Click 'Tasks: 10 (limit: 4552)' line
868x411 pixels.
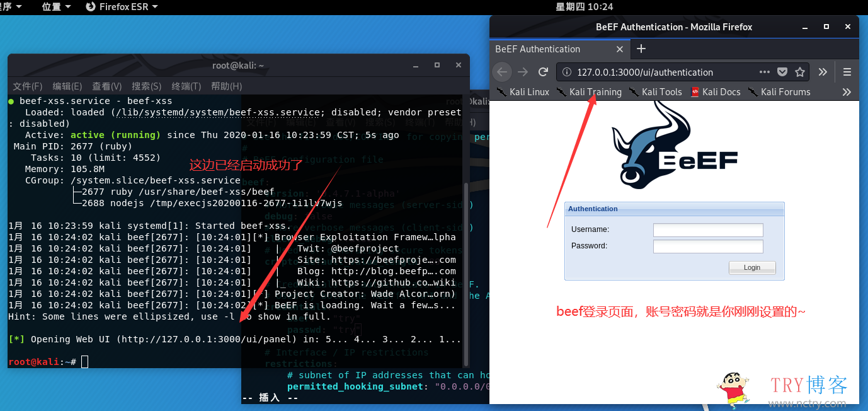(96, 158)
